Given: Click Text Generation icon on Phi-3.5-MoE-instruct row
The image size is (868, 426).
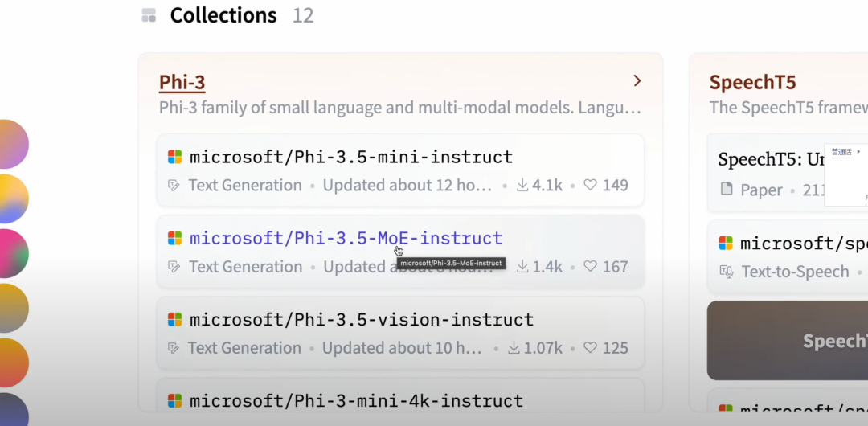Looking at the screenshot, I should pyautogui.click(x=174, y=267).
